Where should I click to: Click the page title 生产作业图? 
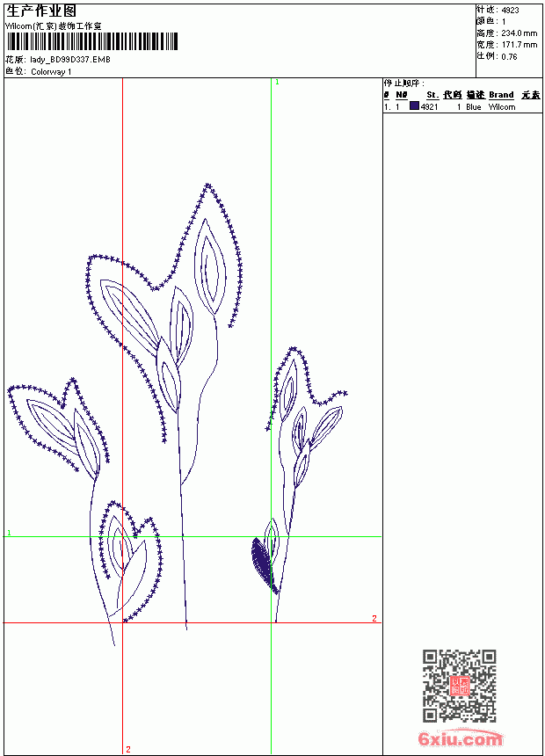41,11
